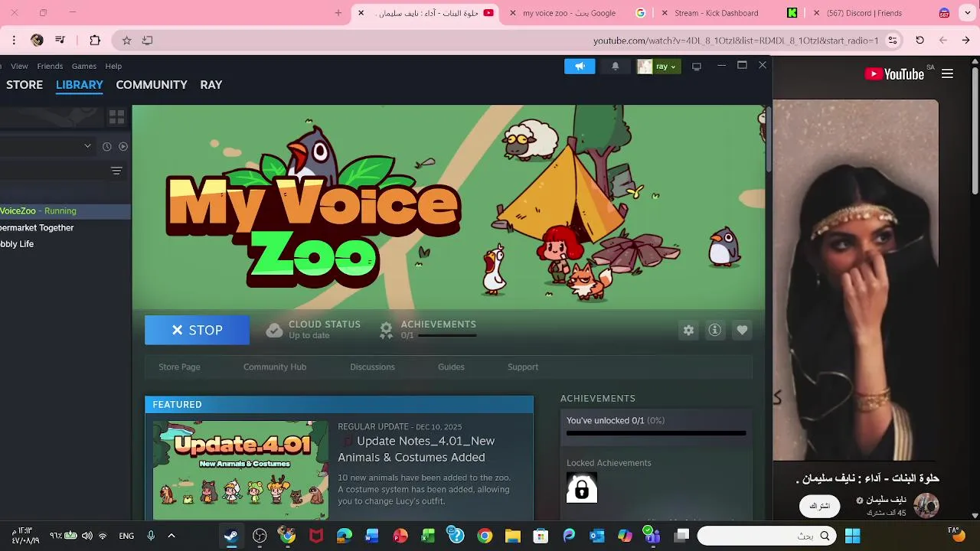
Task: Open Update Notes_4.01 news title
Action: (416, 449)
